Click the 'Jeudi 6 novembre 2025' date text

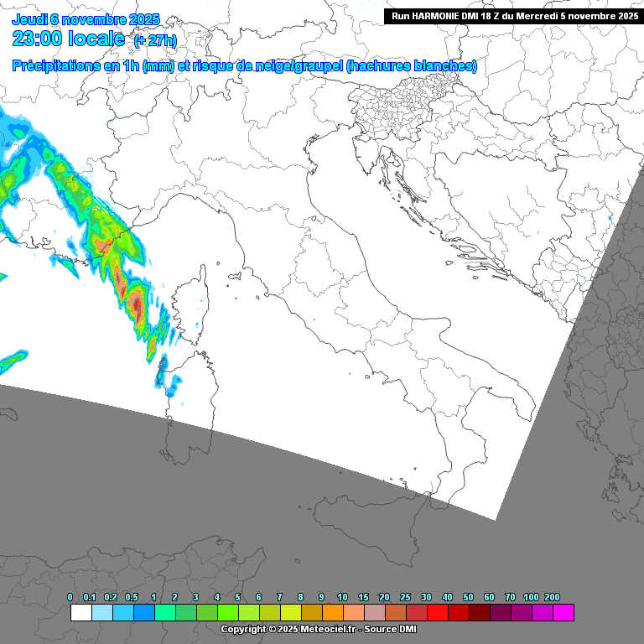tap(81, 19)
